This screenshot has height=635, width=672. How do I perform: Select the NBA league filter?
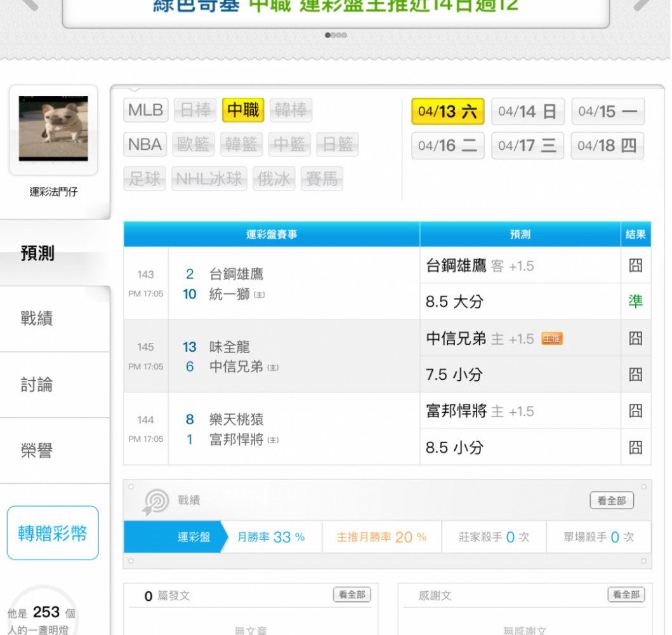click(x=145, y=145)
